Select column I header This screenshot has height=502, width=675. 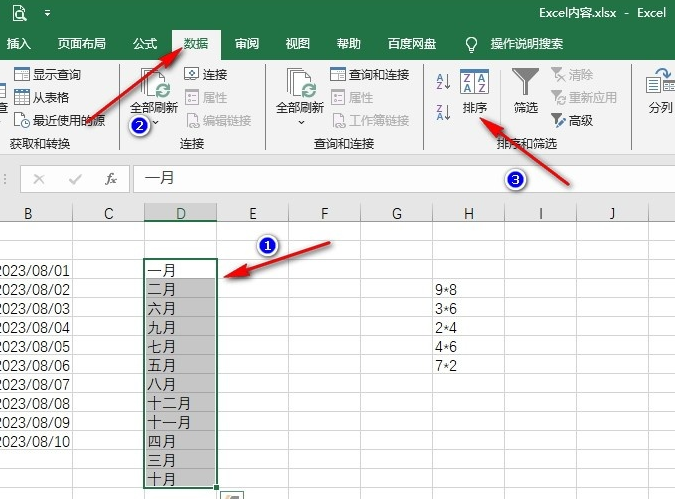tap(540, 213)
